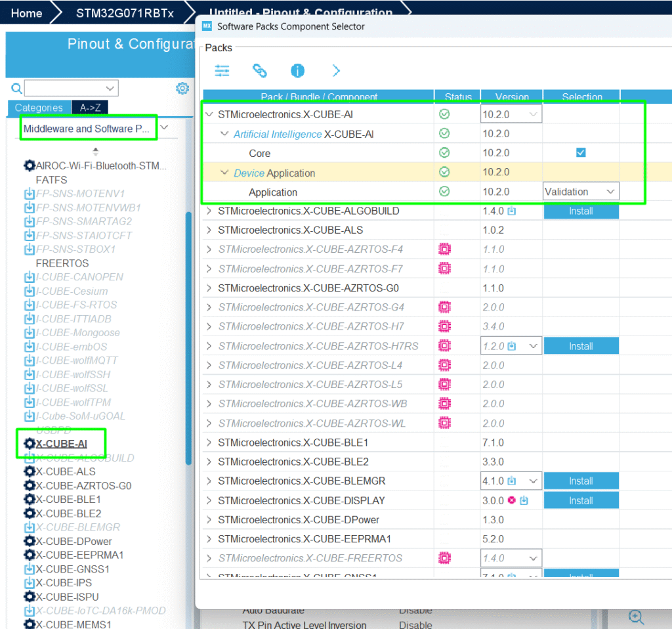Click the blue info icon in Packs toolbar
This screenshot has width=672, height=629.
click(x=298, y=71)
